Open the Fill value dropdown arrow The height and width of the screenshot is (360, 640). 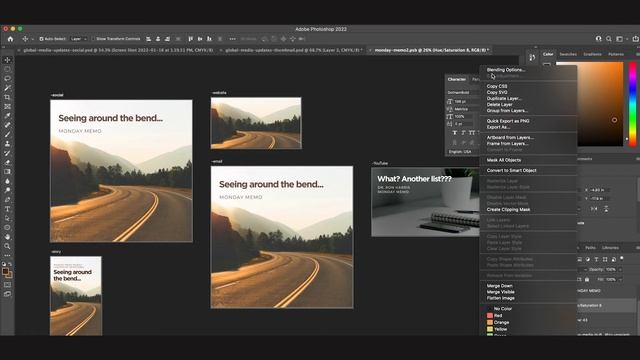620,280
